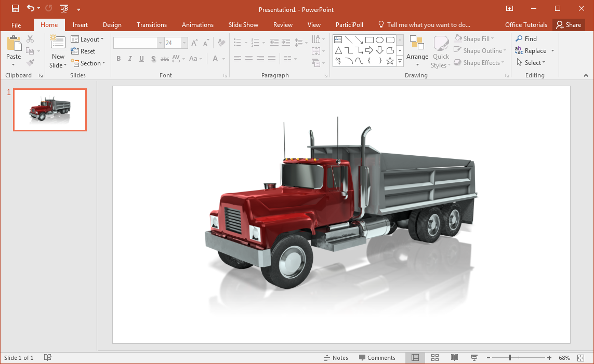Switch to the Animations tab
Image resolution: width=594 pixels, height=364 pixels.
click(197, 25)
